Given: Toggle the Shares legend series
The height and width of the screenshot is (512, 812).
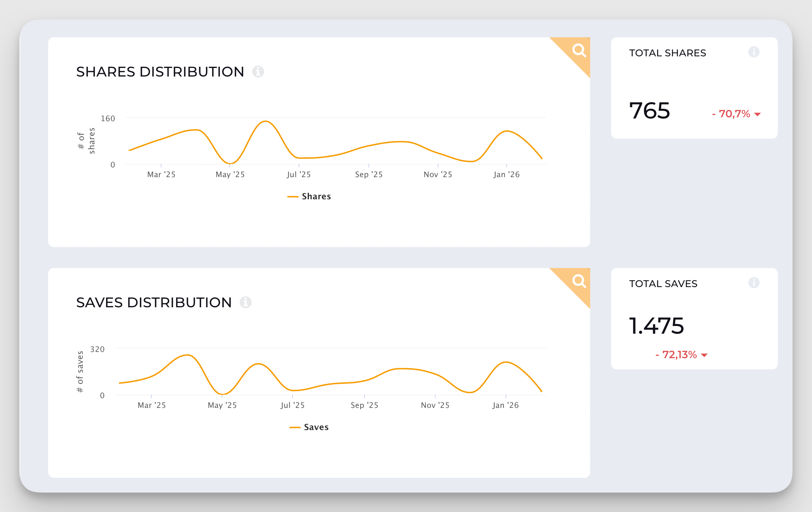Looking at the screenshot, I should pyautogui.click(x=316, y=197).
